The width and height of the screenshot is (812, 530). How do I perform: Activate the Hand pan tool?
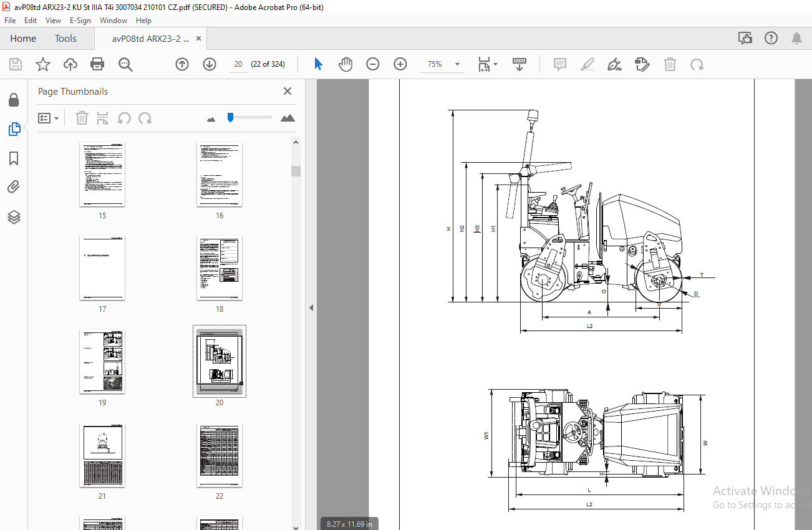[x=346, y=64]
